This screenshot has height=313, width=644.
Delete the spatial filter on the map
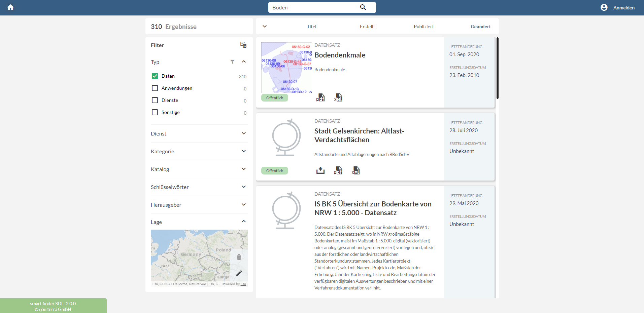(x=239, y=257)
